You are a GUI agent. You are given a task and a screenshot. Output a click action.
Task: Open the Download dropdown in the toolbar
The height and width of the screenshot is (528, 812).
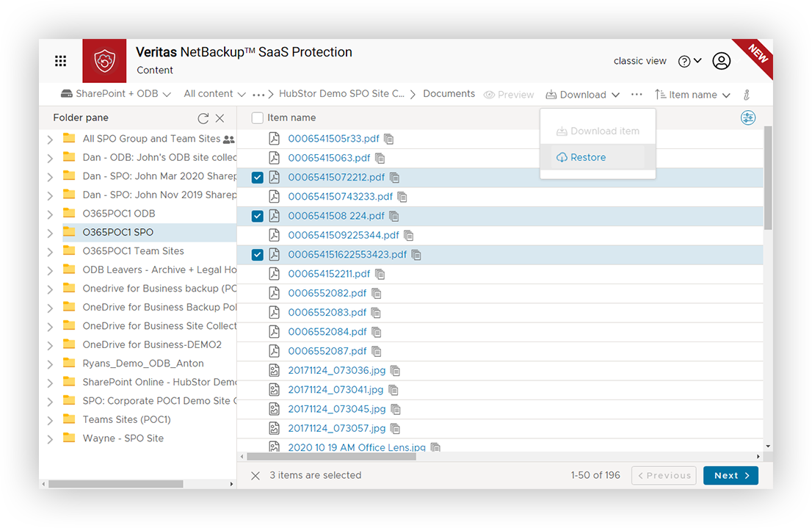pyautogui.click(x=583, y=94)
